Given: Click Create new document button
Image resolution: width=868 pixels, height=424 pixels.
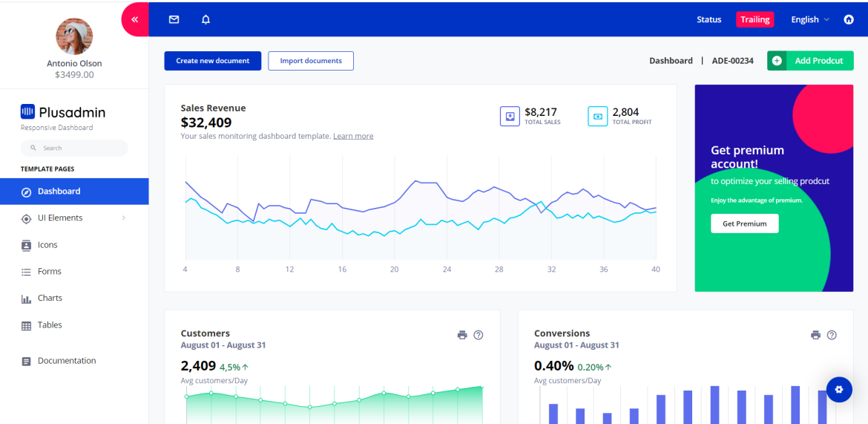Looking at the screenshot, I should [x=213, y=61].
